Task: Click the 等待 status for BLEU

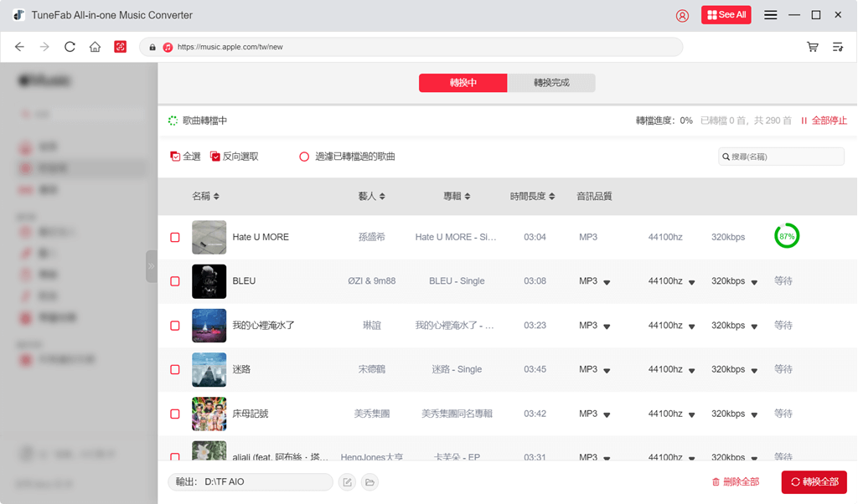Action: pos(783,281)
